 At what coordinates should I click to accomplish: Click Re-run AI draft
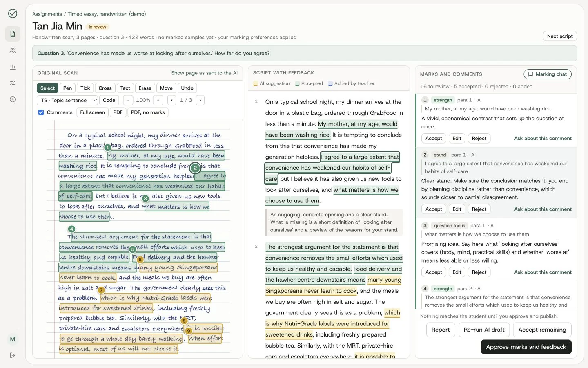tap(484, 330)
